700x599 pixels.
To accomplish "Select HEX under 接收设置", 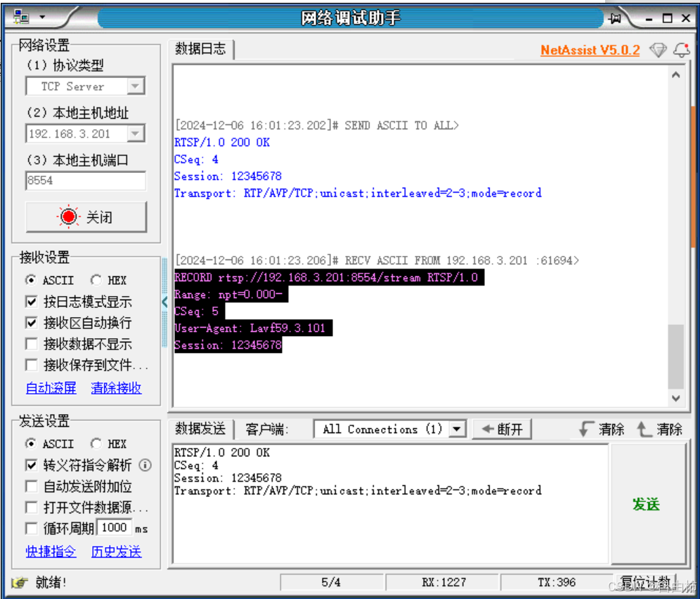I will 96,280.
